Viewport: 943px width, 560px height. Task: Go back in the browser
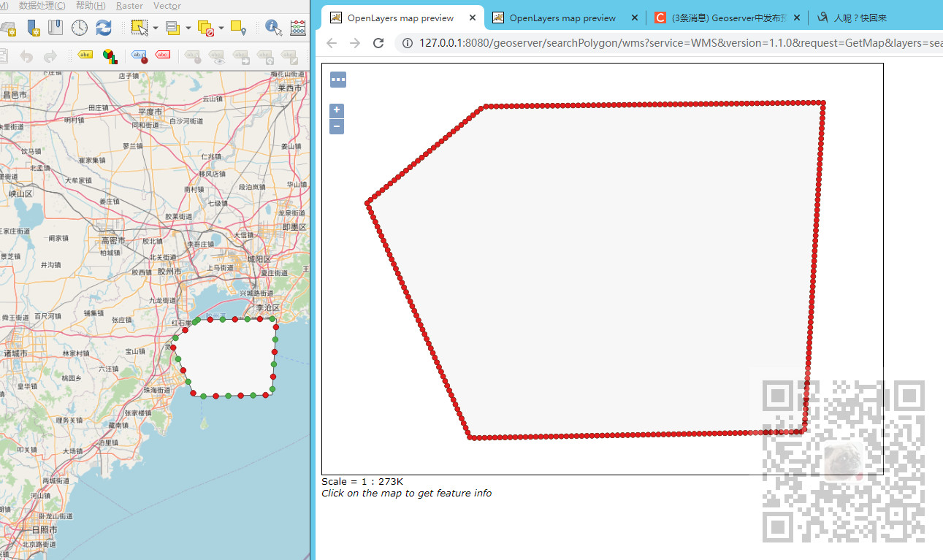pos(332,43)
